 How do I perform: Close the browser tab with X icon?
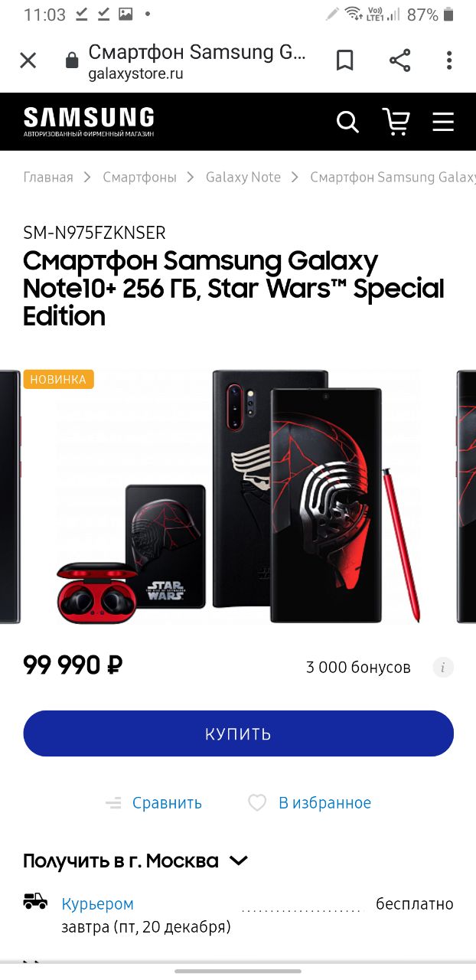click(28, 60)
